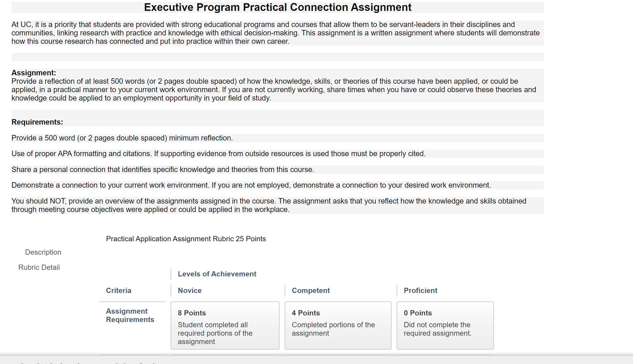Click the Executive Program Practical Connection Assignment title

[x=278, y=7]
